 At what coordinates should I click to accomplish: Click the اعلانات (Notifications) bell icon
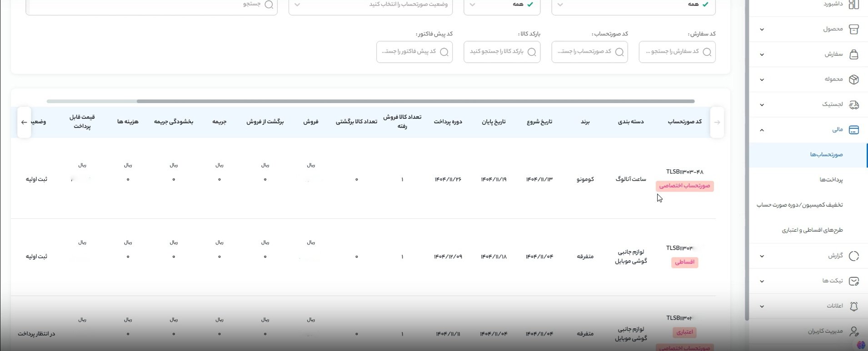pyautogui.click(x=853, y=306)
